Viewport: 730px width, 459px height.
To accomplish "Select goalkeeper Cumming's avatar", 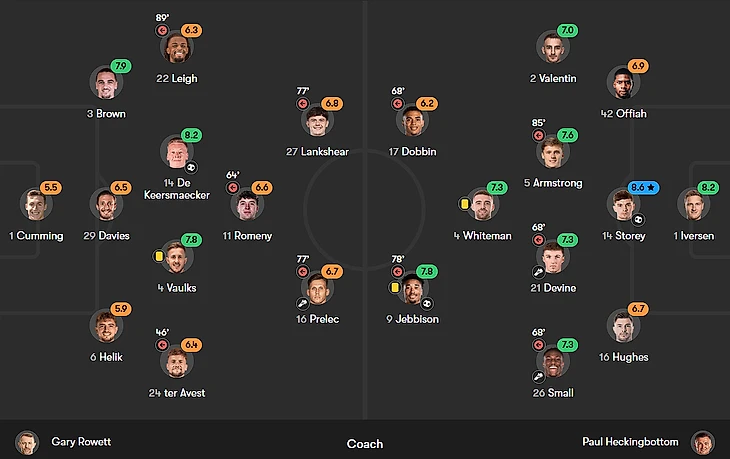I will (x=36, y=205).
